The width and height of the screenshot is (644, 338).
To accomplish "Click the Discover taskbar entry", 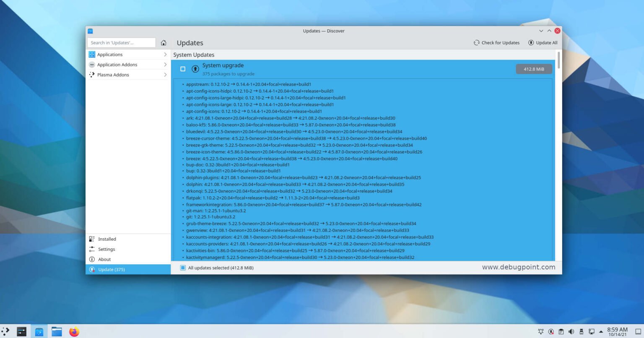I will [39, 331].
